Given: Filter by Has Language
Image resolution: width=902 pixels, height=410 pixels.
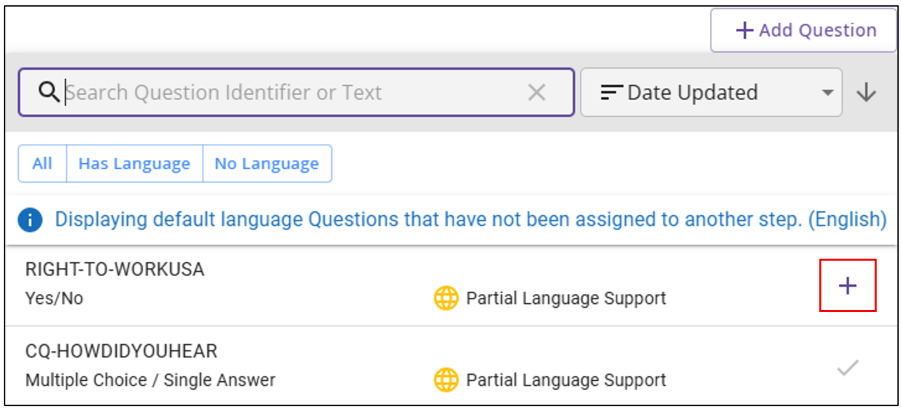Looking at the screenshot, I should coord(134,163).
